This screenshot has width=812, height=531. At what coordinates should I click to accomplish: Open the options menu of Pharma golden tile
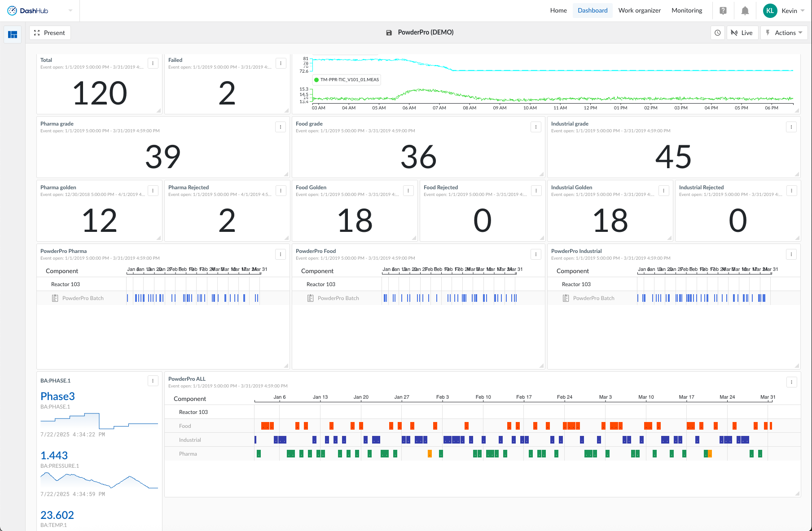point(153,191)
